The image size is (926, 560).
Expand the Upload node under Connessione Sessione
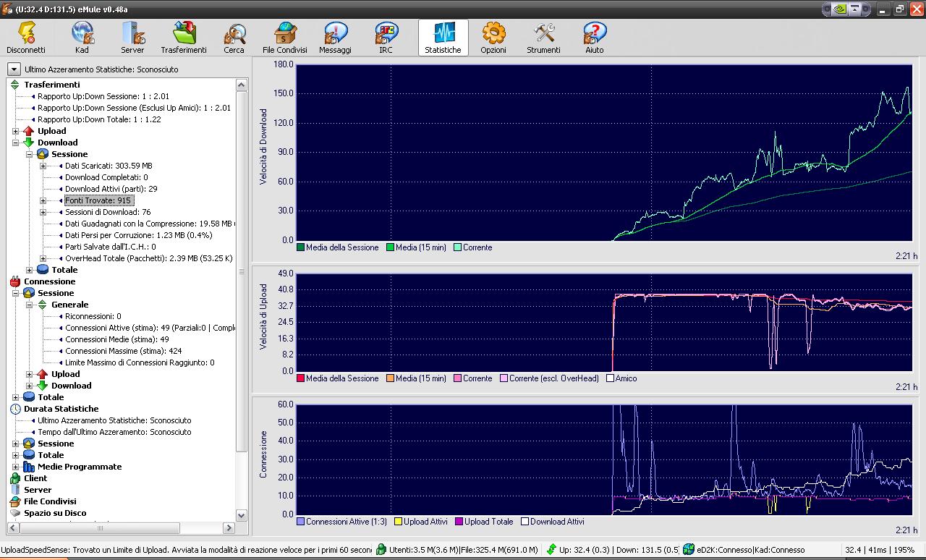point(30,374)
